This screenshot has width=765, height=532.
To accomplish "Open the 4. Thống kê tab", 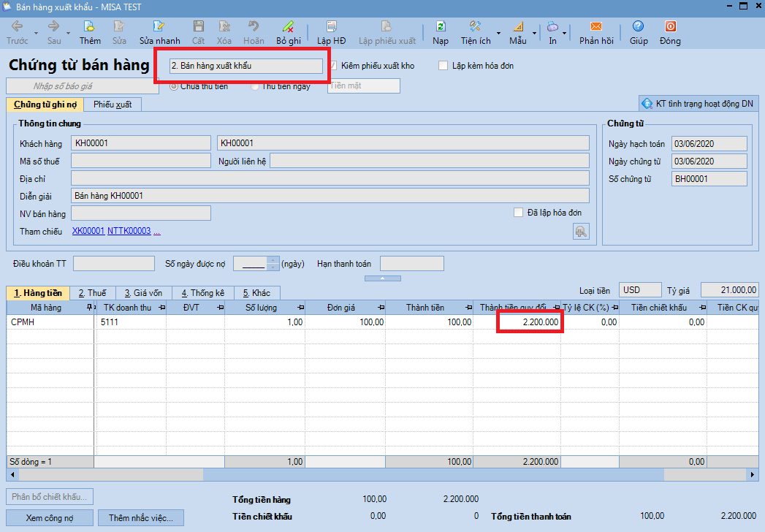I will click(203, 293).
